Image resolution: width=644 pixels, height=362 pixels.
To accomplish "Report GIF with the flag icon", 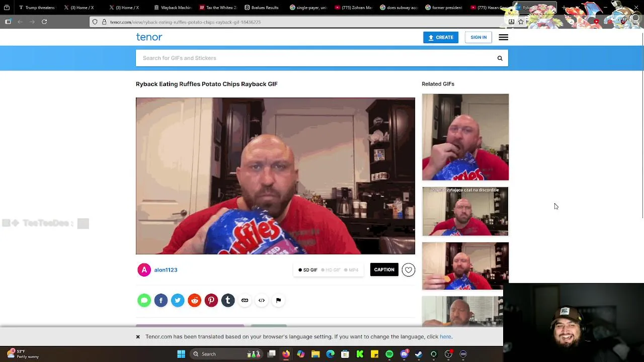I will 278,300.
